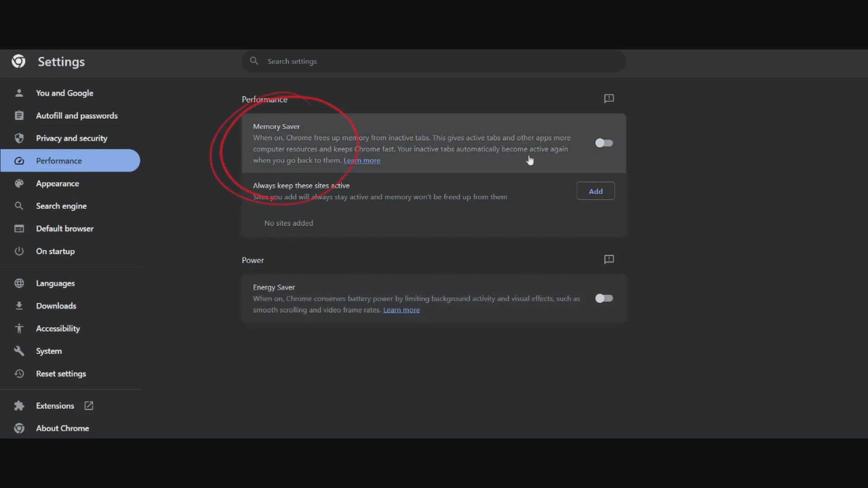Image resolution: width=868 pixels, height=488 pixels.
Task: Click the Memory Saver heading text
Action: pos(276,127)
